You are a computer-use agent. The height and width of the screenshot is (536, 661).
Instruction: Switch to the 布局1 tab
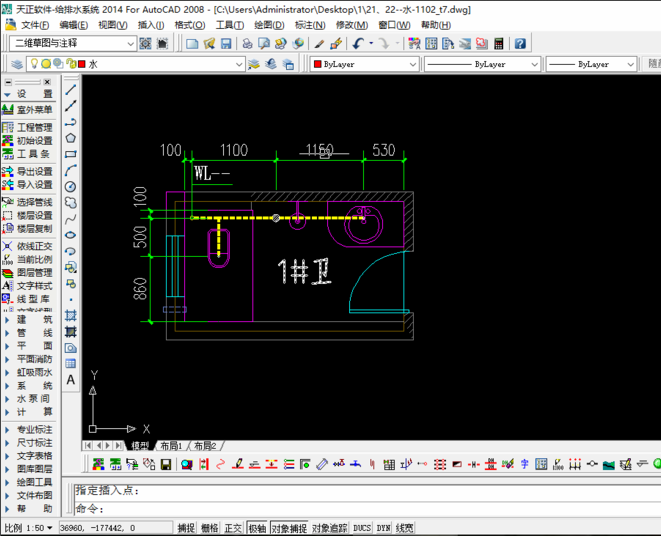[171, 446]
